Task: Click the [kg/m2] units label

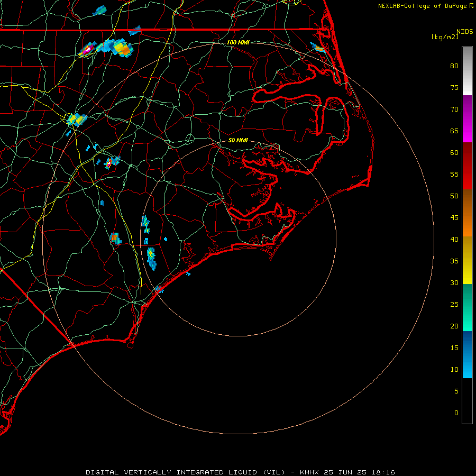Action: (x=445, y=37)
